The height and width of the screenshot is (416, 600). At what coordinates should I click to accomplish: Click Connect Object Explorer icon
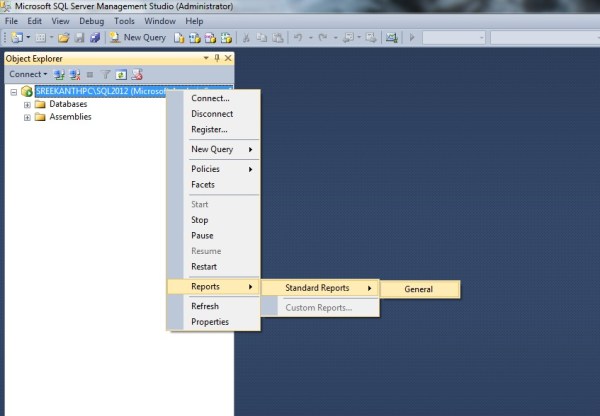(59, 74)
